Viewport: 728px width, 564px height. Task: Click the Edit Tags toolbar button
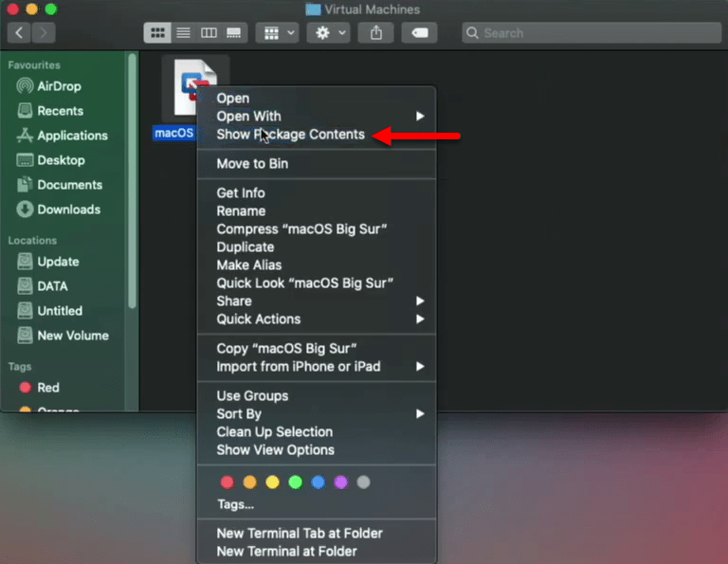coord(419,33)
